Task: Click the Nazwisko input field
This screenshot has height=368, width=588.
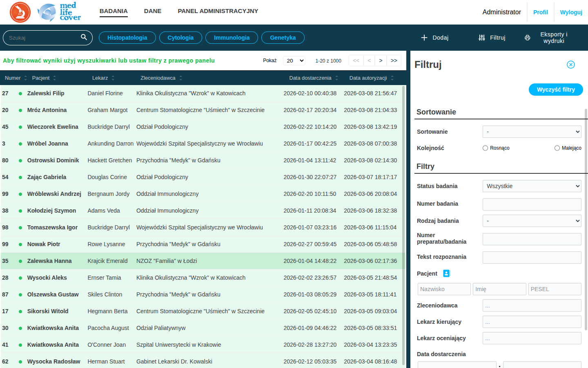Action: coord(444,289)
